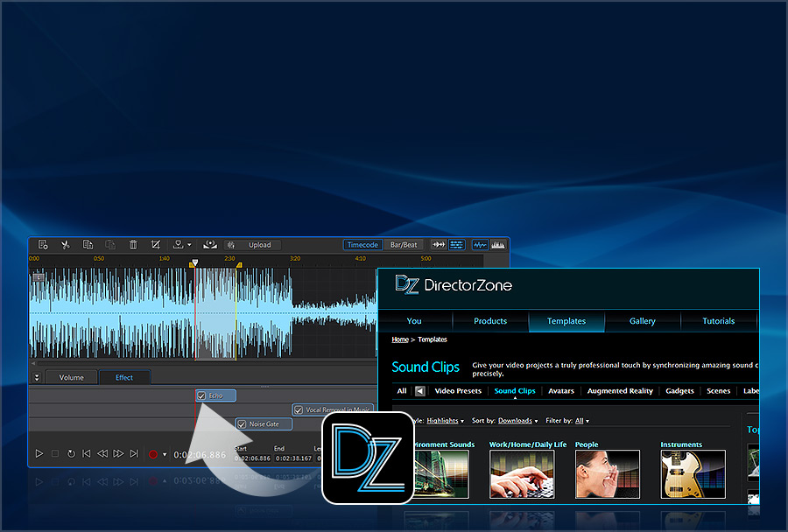
Task: Toggle the Loop playback button
Action: (x=72, y=453)
